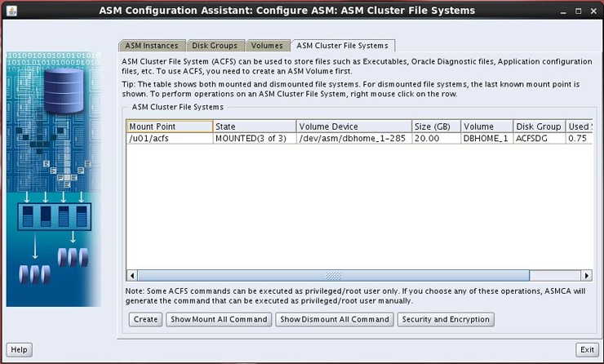Click the Size (GB) column header

point(436,127)
